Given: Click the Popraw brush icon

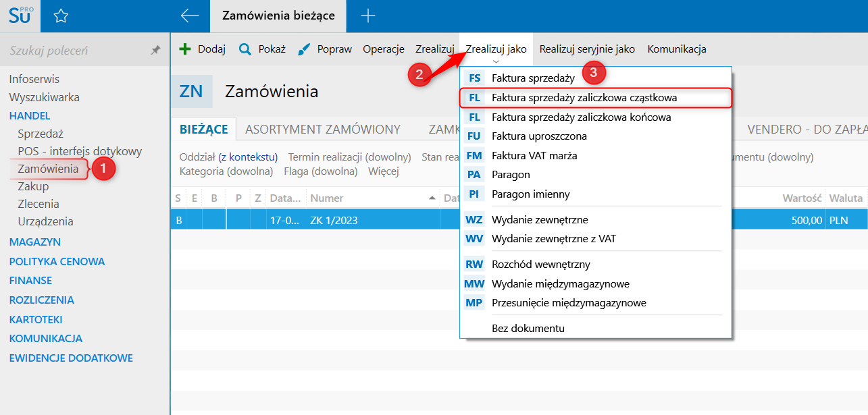Looking at the screenshot, I should (304, 49).
